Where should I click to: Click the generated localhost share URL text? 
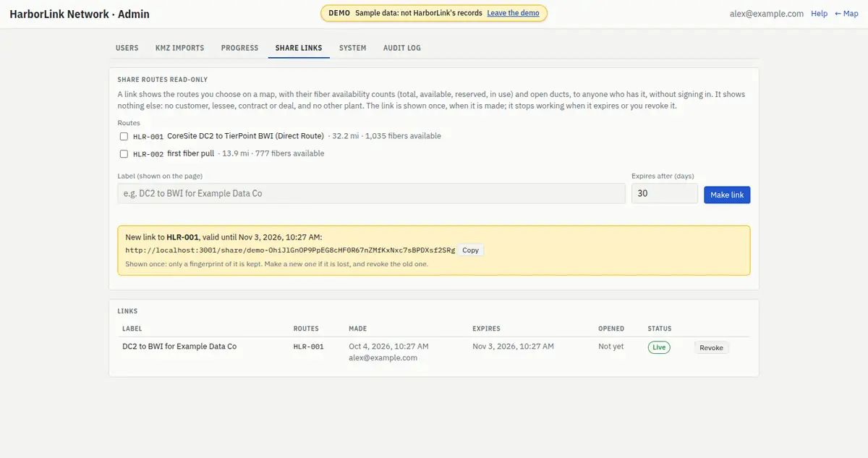point(290,250)
